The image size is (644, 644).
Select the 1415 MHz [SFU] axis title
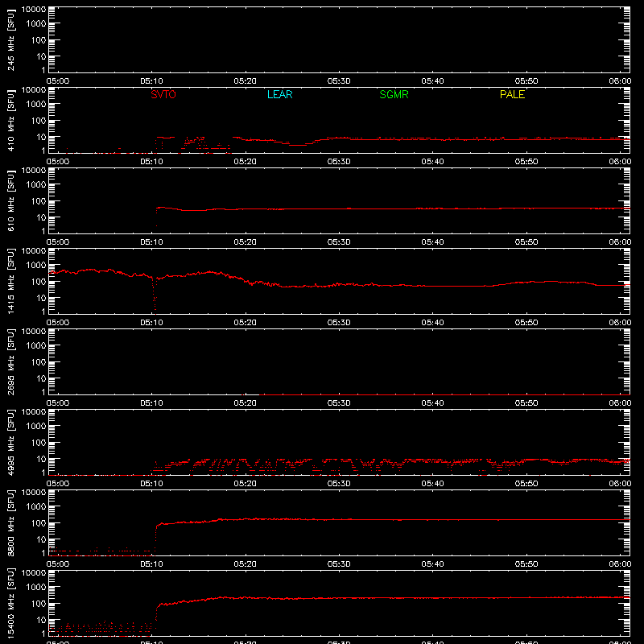[10, 281]
